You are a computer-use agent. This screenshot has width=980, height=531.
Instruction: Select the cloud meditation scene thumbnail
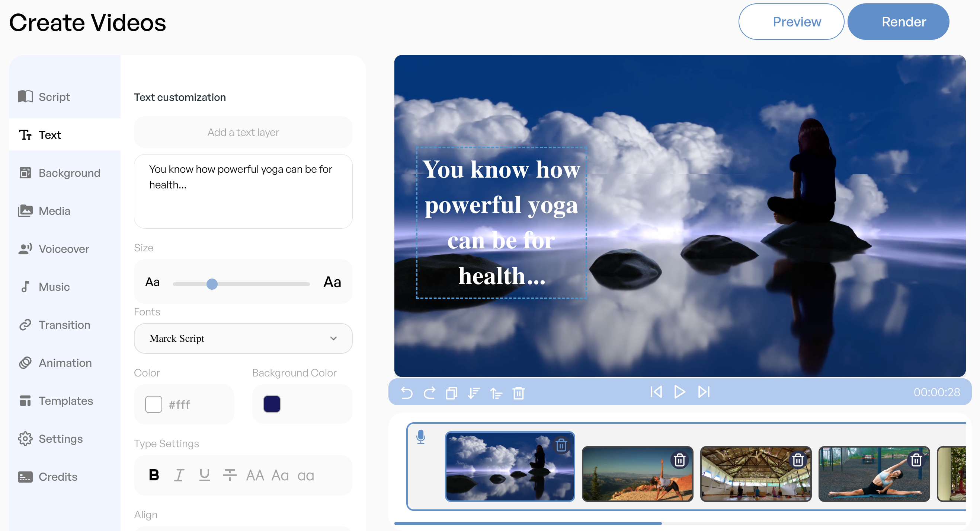pyautogui.click(x=510, y=466)
